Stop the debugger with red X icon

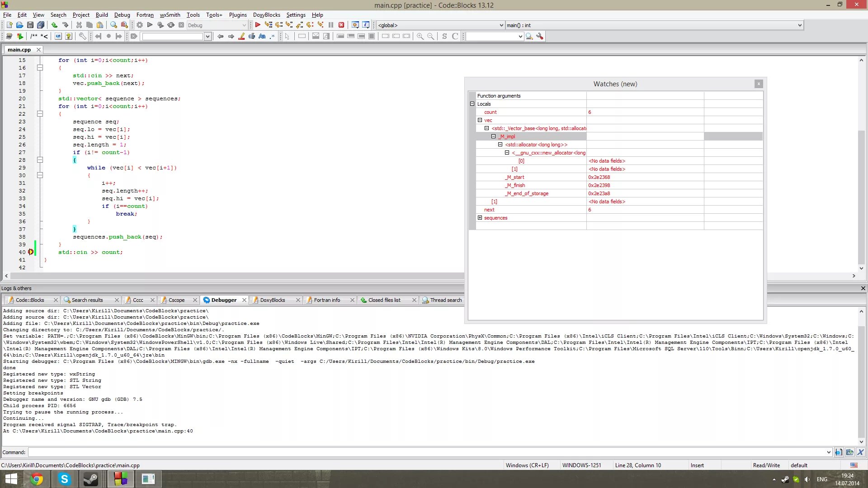(x=341, y=25)
